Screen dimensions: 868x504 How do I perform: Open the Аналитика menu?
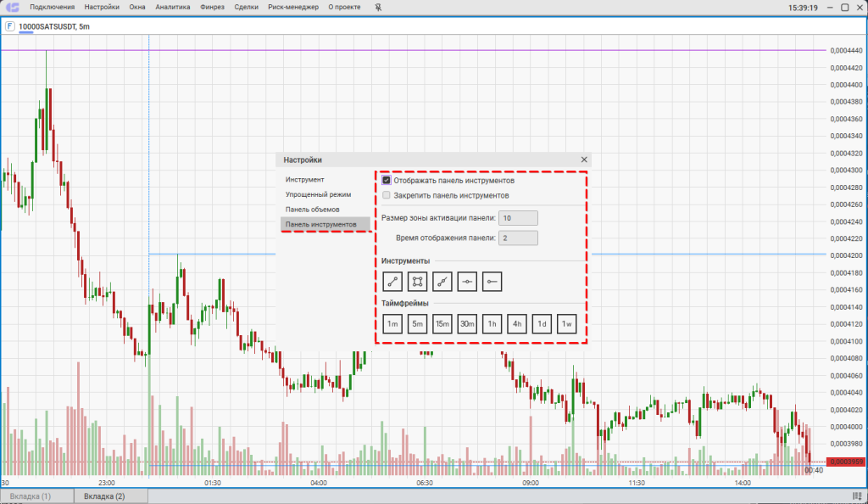click(x=173, y=8)
